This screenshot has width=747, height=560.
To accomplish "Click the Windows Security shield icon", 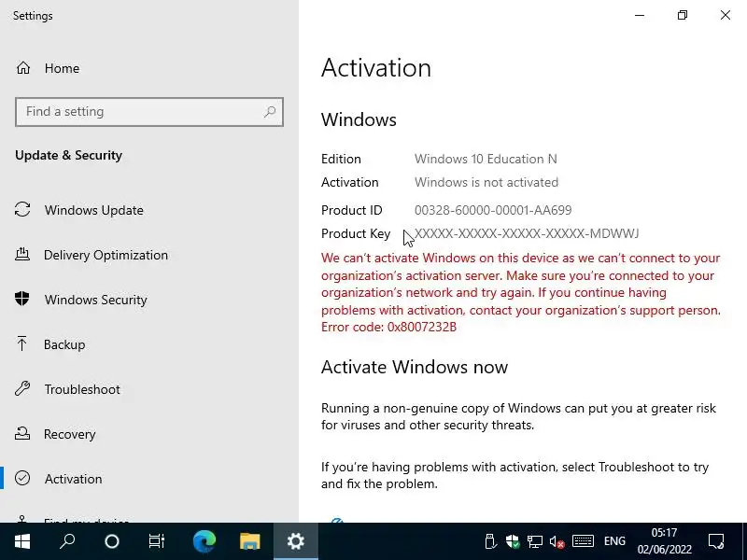I will pyautogui.click(x=21, y=299).
